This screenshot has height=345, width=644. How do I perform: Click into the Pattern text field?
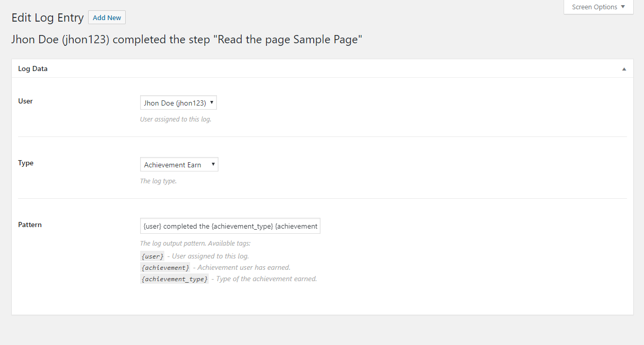pos(230,226)
